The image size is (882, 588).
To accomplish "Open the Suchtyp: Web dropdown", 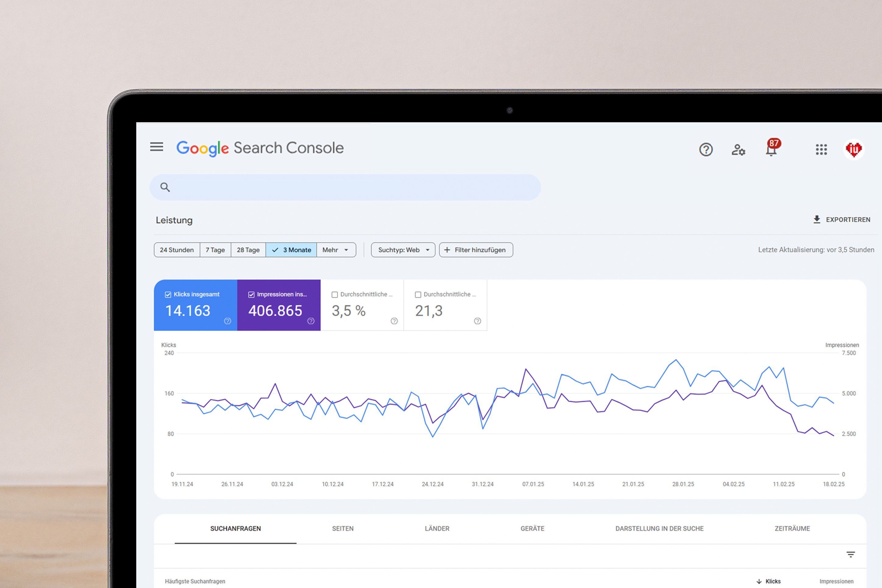I will tap(403, 250).
